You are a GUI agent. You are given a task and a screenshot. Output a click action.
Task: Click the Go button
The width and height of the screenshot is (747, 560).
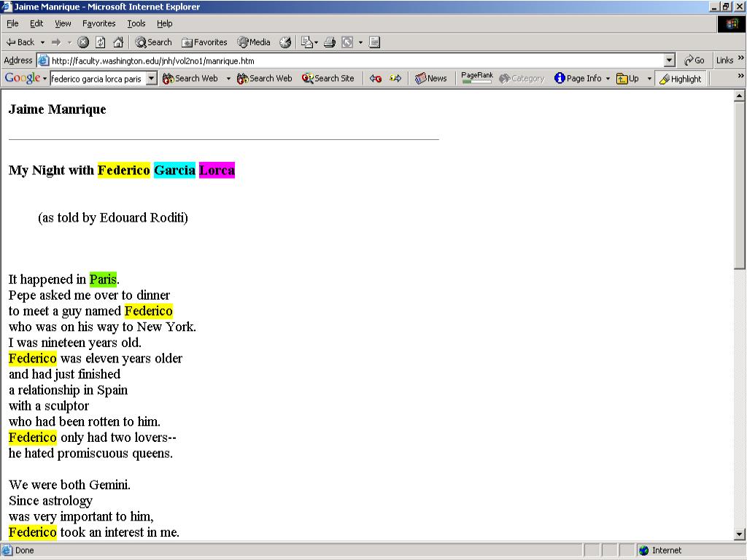(694, 61)
